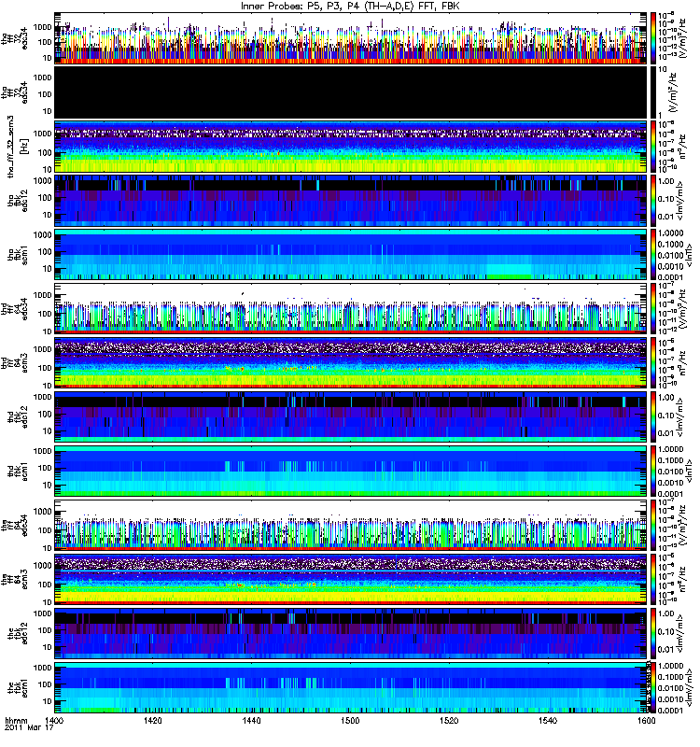The image size is (700, 747).
Task: Click the 1420 time axis label
Action: [152, 721]
